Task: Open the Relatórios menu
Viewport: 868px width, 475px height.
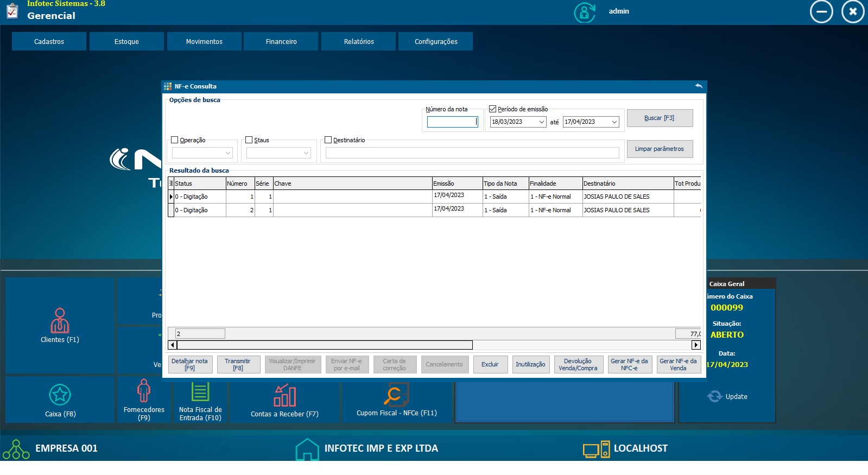Action: [358, 42]
